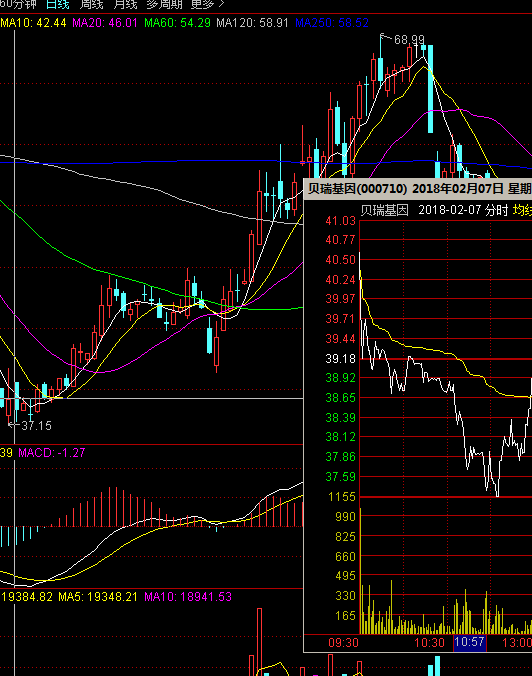
Task: Click the 13:00 time axis label
Action: (x=517, y=643)
